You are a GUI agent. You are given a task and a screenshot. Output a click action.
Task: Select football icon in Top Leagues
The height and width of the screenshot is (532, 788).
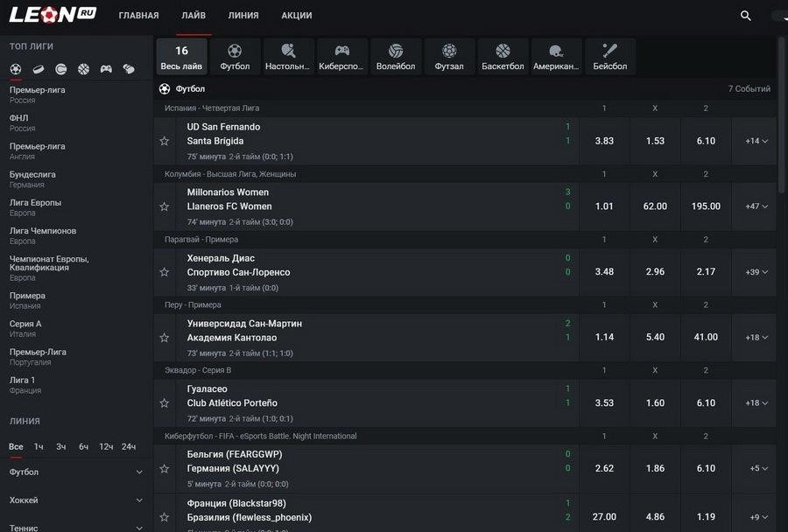coord(16,69)
